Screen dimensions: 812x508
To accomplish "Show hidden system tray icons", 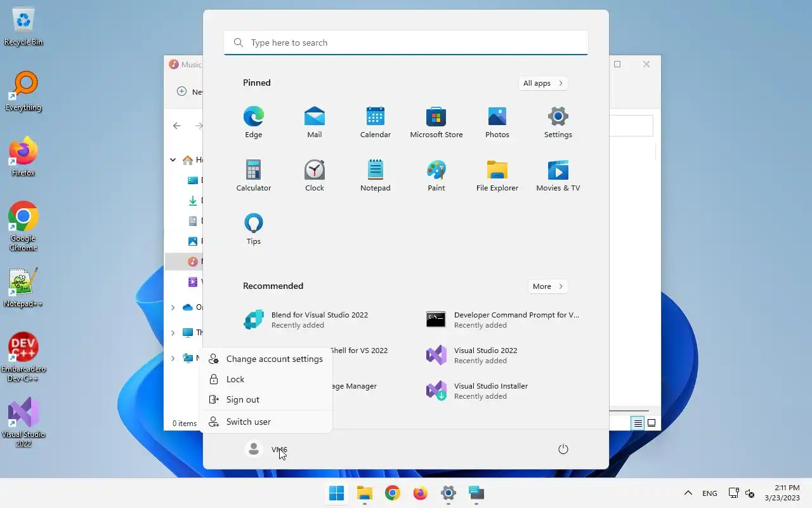I will point(688,493).
